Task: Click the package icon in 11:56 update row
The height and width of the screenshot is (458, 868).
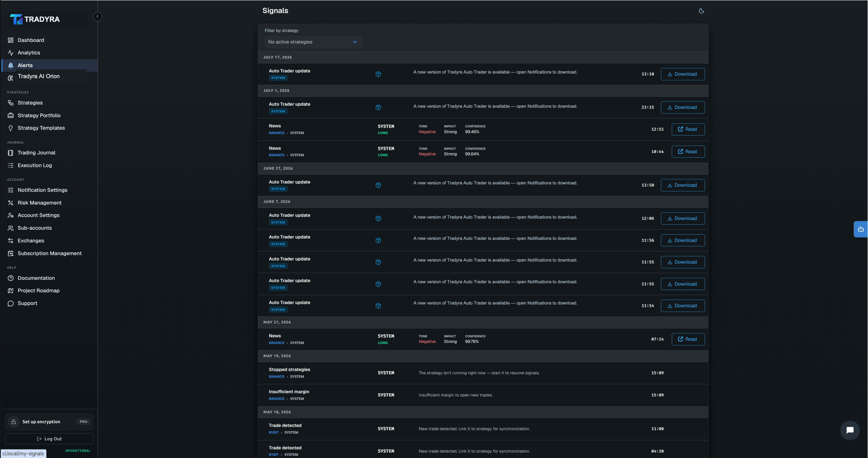Action: pos(378,240)
